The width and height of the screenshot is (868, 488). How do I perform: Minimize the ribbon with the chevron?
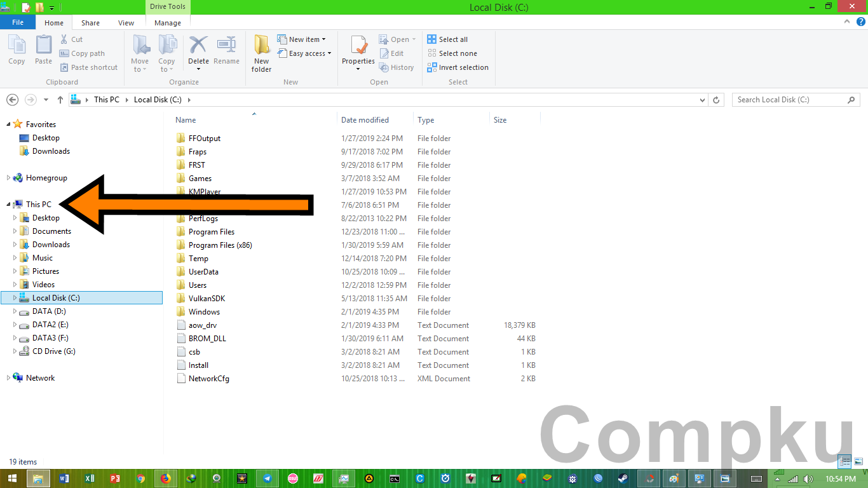point(847,22)
